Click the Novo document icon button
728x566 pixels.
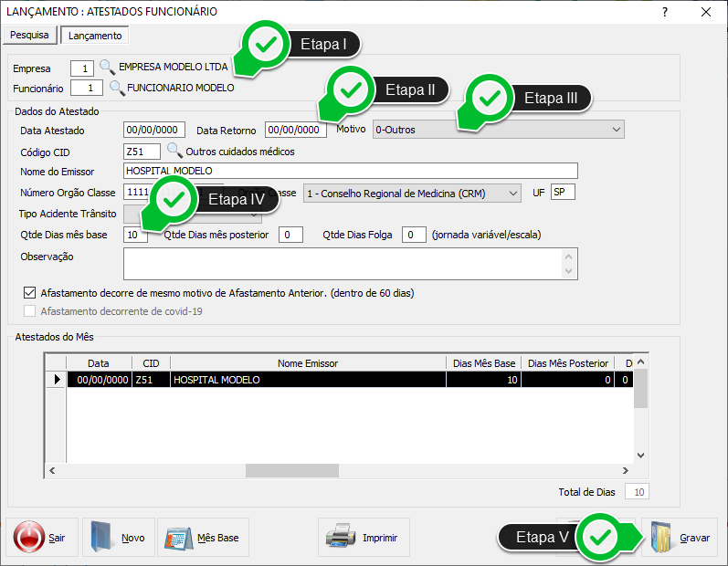coord(119,538)
